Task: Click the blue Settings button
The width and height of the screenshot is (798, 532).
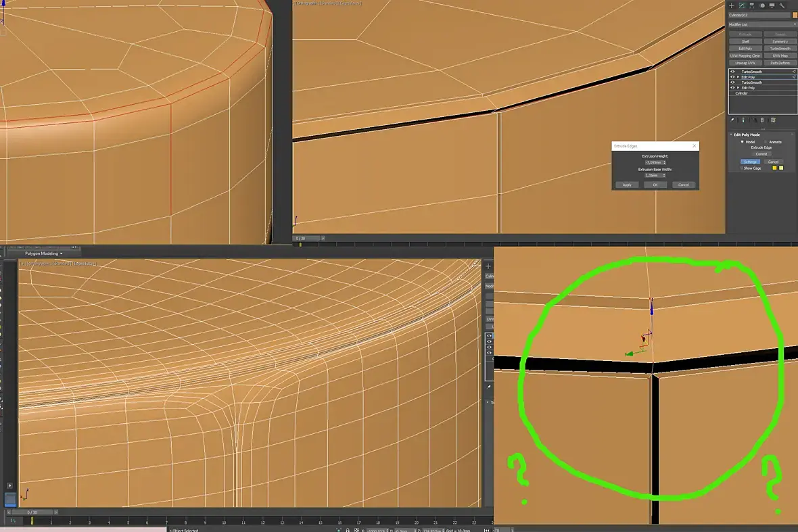Action: point(750,162)
